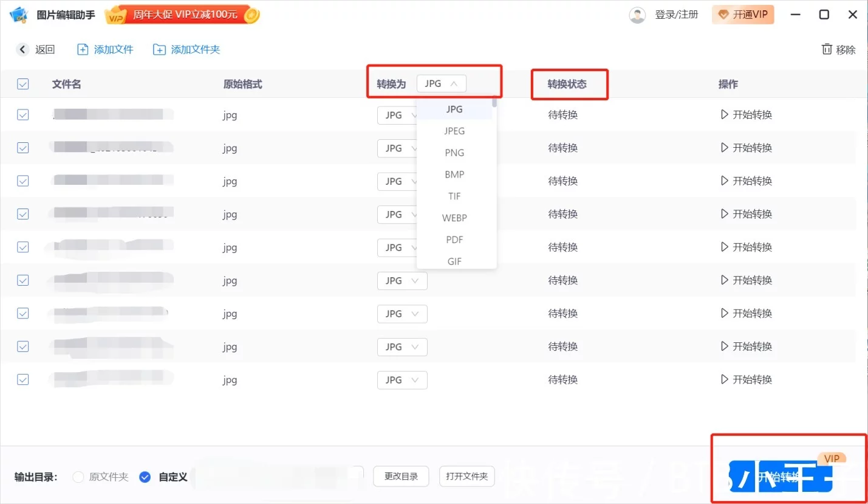Open 登录/注册 login link
Viewport: 868px width, 504px height.
[x=677, y=15]
